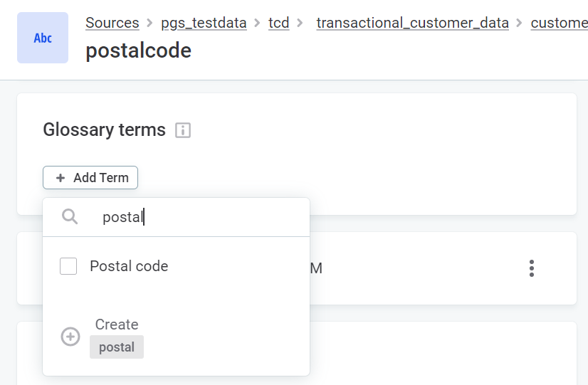The image size is (588, 385).
Task: Open the Glossary terms info icon
Action: pos(183,130)
